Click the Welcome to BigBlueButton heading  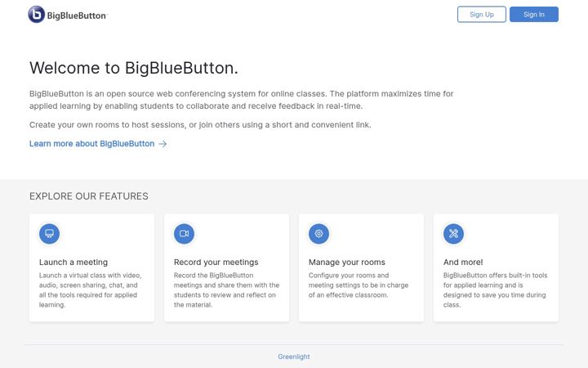click(x=134, y=68)
